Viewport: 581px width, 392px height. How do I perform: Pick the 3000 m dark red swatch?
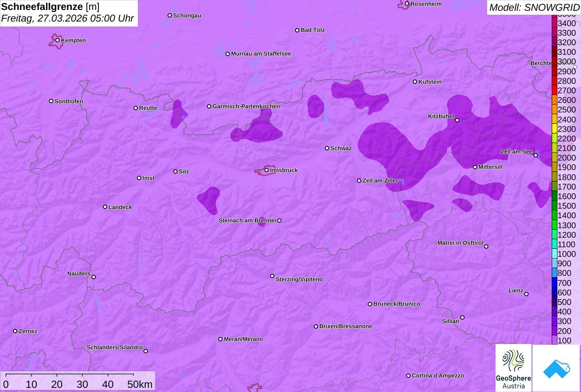[554, 61]
